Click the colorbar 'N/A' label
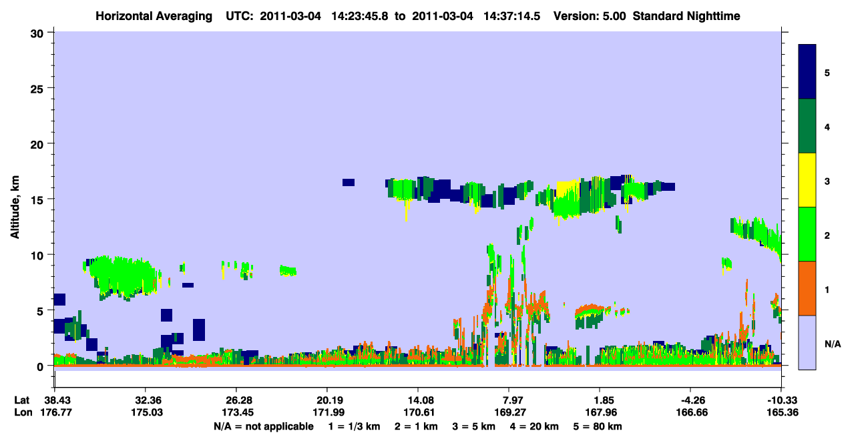The image size is (868, 445). pos(833,344)
